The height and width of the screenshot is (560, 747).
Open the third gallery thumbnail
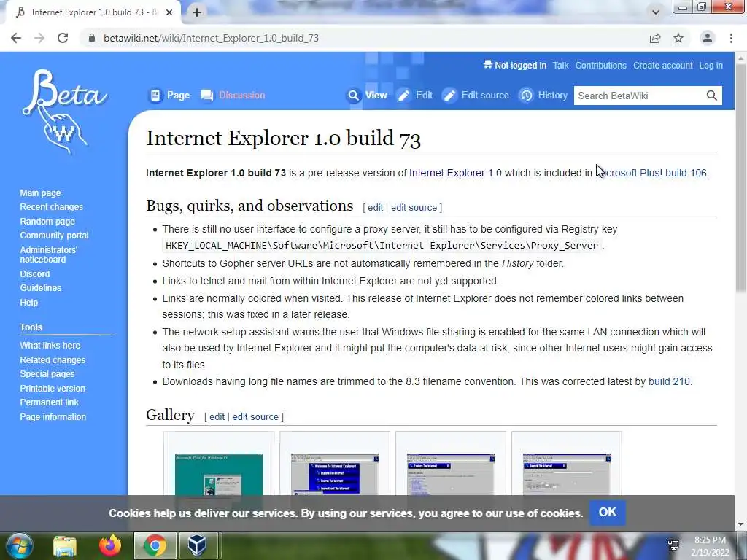451,475
